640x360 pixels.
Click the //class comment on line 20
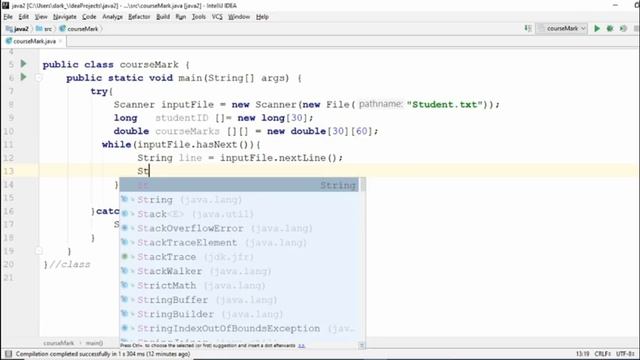[x=70, y=264]
